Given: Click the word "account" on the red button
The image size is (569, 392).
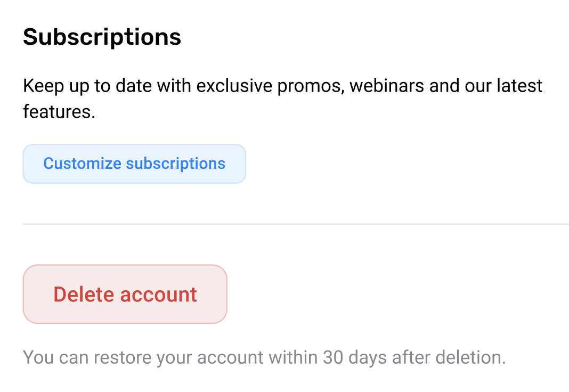Looking at the screenshot, I should click(158, 294).
